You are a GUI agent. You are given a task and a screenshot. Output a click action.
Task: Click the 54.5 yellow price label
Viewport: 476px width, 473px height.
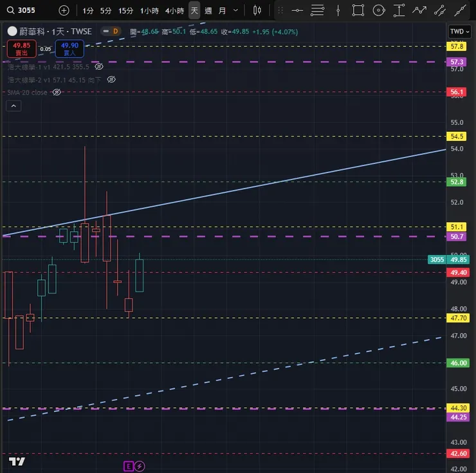[x=457, y=136]
